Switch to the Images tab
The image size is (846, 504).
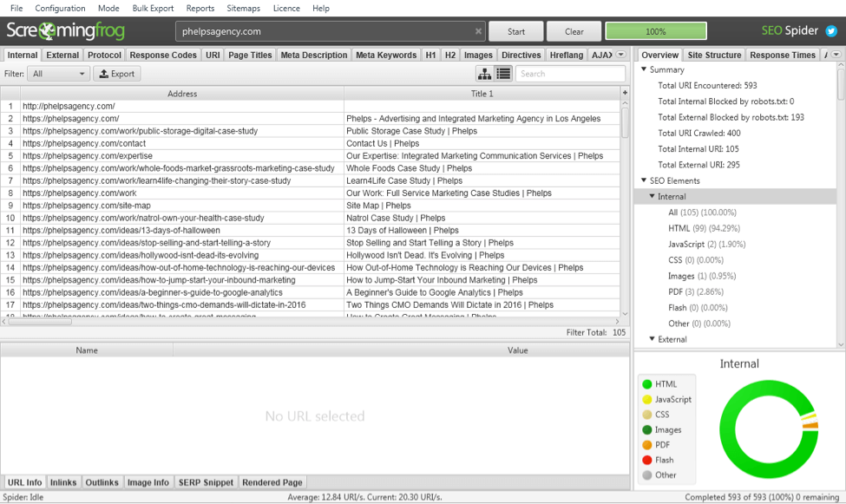tap(479, 55)
